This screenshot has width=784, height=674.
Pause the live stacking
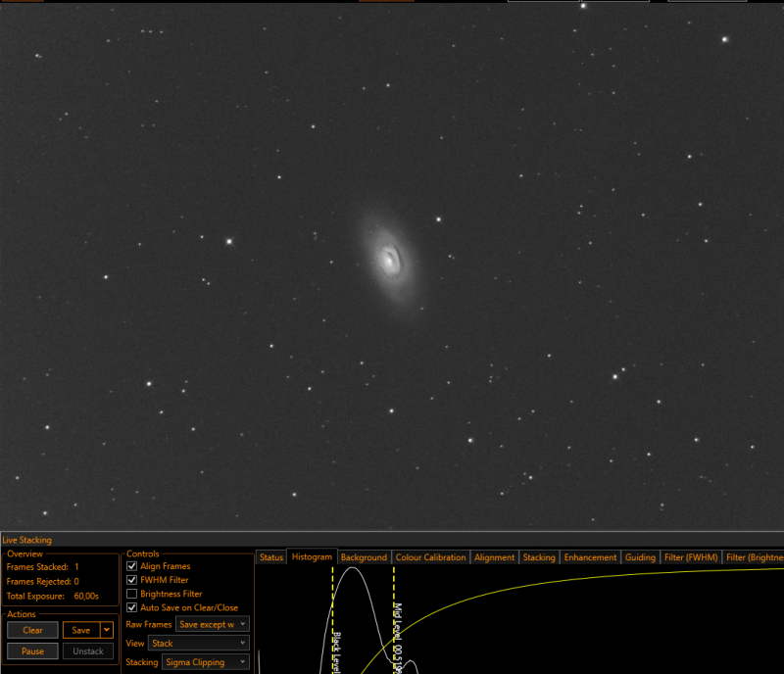32,651
